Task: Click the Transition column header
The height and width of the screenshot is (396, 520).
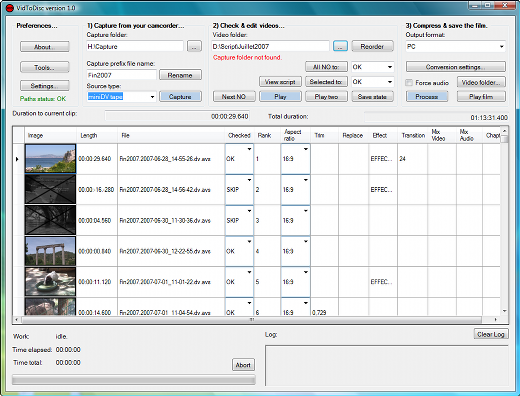Action: click(x=412, y=135)
